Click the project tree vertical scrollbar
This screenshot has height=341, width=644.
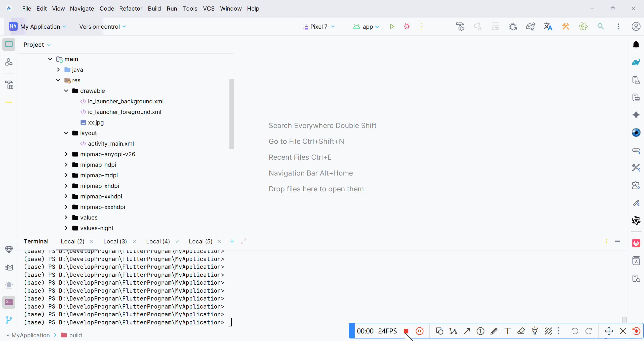pos(231,114)
